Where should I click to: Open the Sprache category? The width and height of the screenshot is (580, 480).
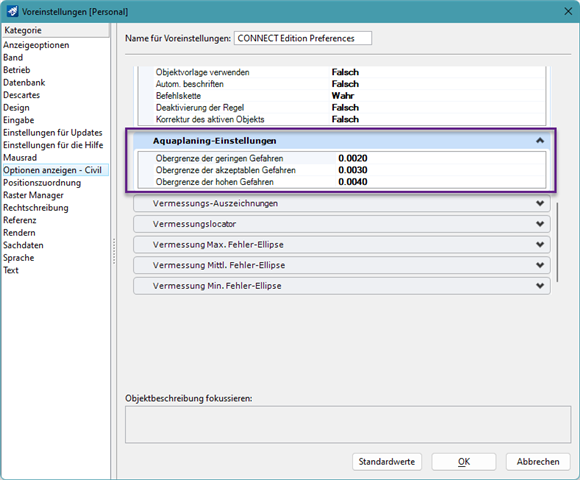click(x=18, y=258)
